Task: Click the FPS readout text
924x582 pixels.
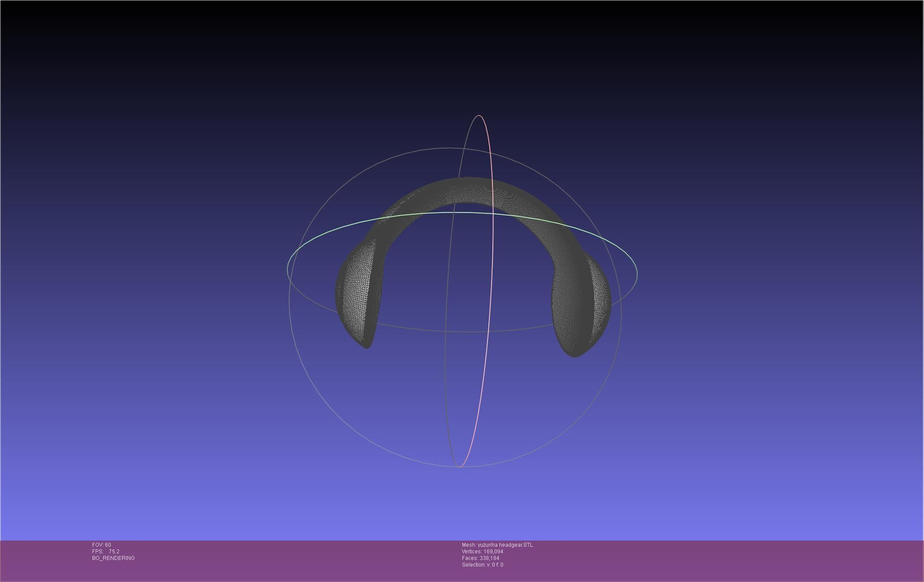Action: [106, 552]
